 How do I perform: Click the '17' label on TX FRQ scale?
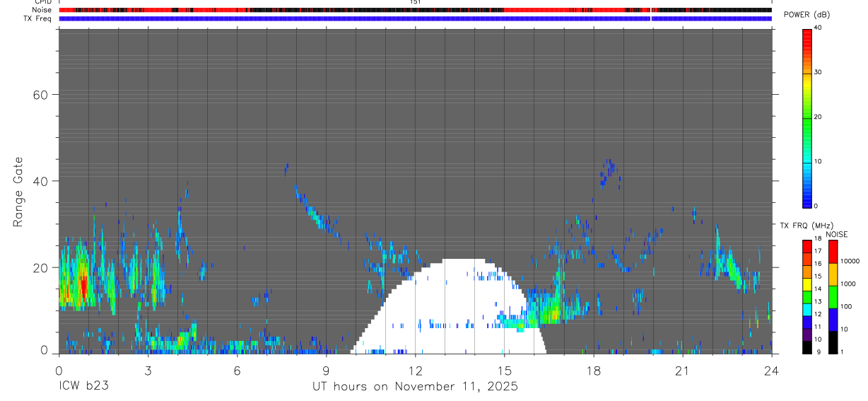(818, 251)
